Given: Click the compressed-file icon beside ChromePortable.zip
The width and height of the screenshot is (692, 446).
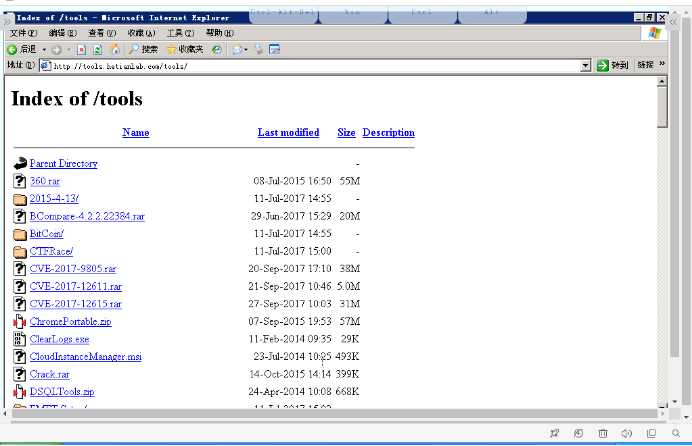Looking at the screenshot, I should 20,322.
